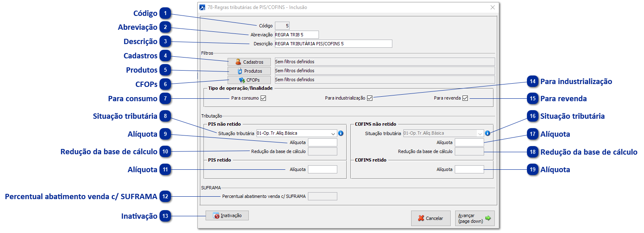The width and height of the screenshot is (644, 233).
Task: Close the Regras tributárias window
Action: click(492, 7)
